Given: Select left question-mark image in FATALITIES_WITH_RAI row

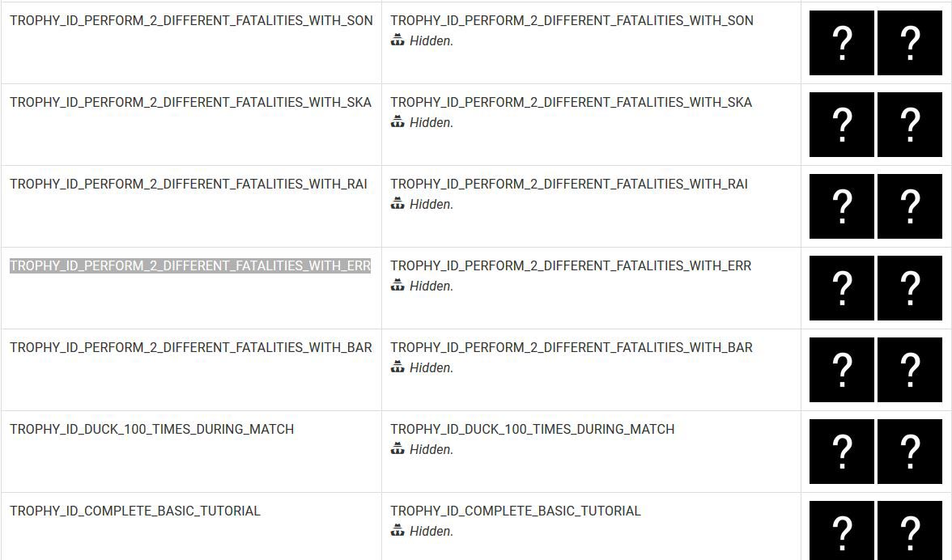Looking at the screenshot, I should [842, 206].
